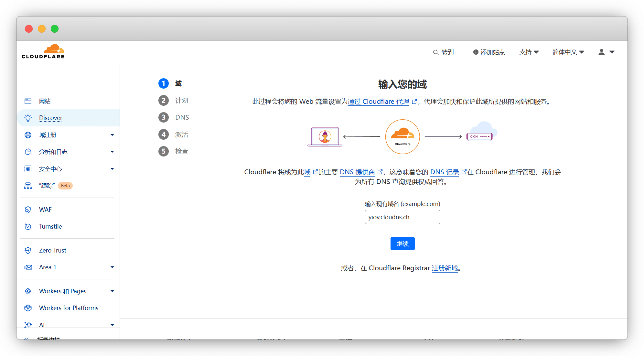Follow the 注册新域 link
Screen dimensions: 644x356
coord(445,268)
